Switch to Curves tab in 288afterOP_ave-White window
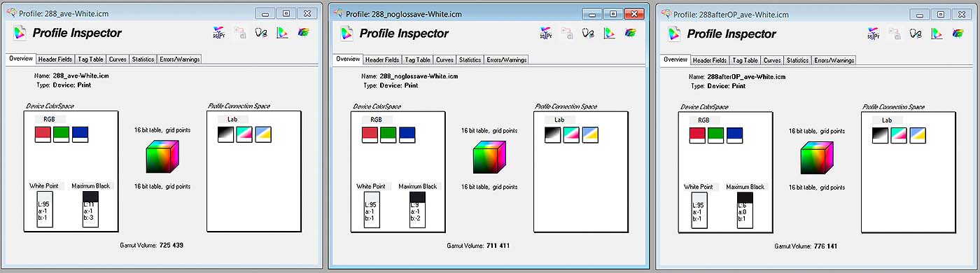Image resolution: width=980 pixels, height=273 pixels. 772,61
